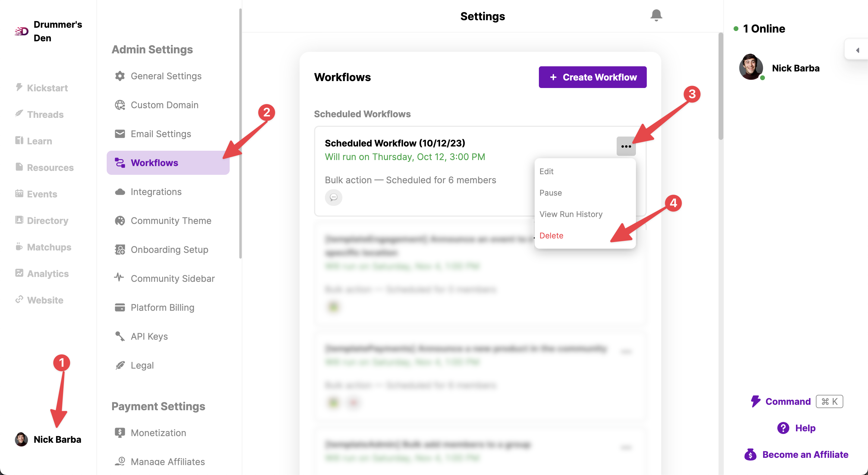Open the three-dot menu on Scheduled Workflow (10/12/23)
The height and width of the screenshot is (475, 868).
tap(626, 146)
